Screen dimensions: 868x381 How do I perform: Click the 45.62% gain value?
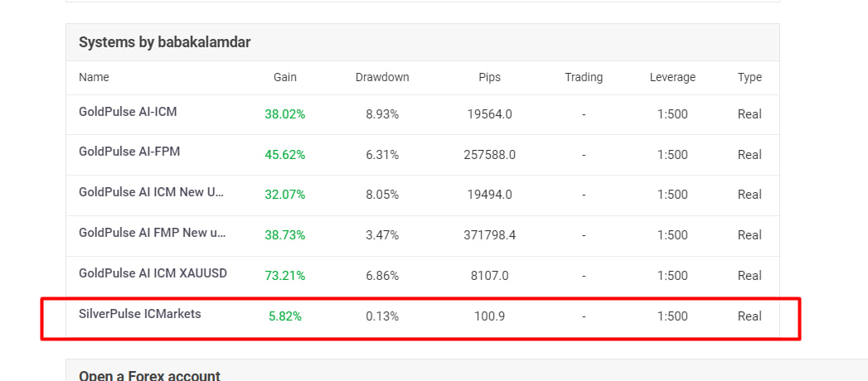285,155
